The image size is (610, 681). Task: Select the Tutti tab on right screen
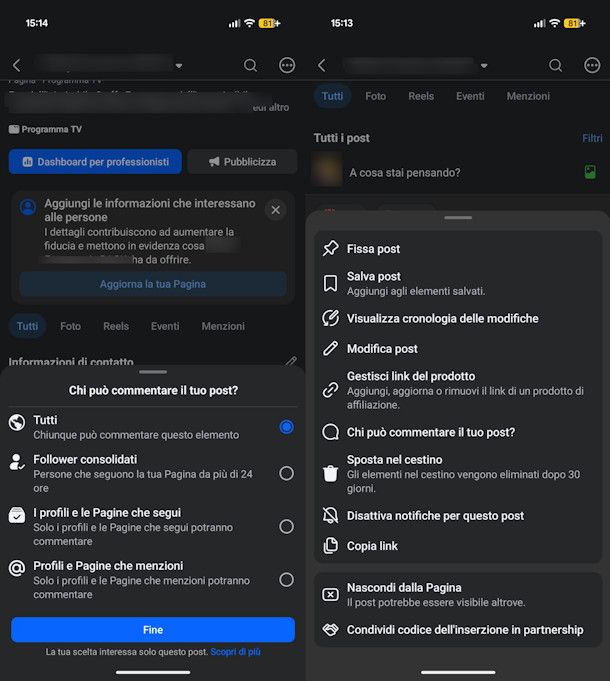click(332, 96)
